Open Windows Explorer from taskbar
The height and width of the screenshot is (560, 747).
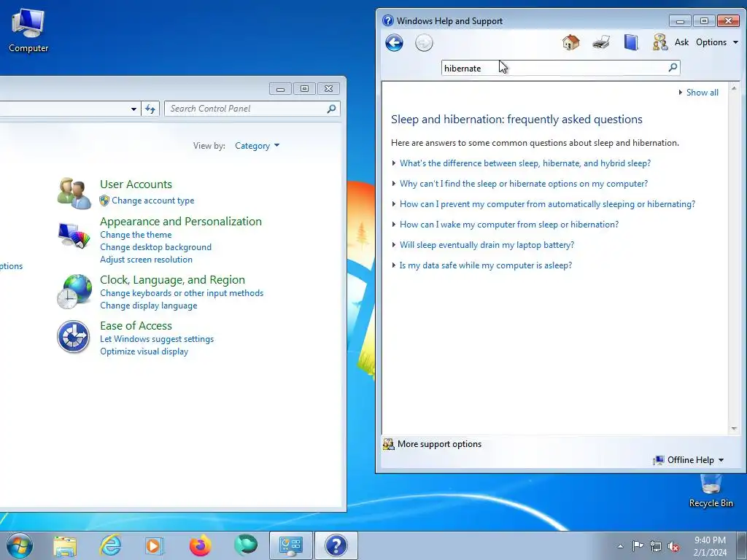[65, 546]
